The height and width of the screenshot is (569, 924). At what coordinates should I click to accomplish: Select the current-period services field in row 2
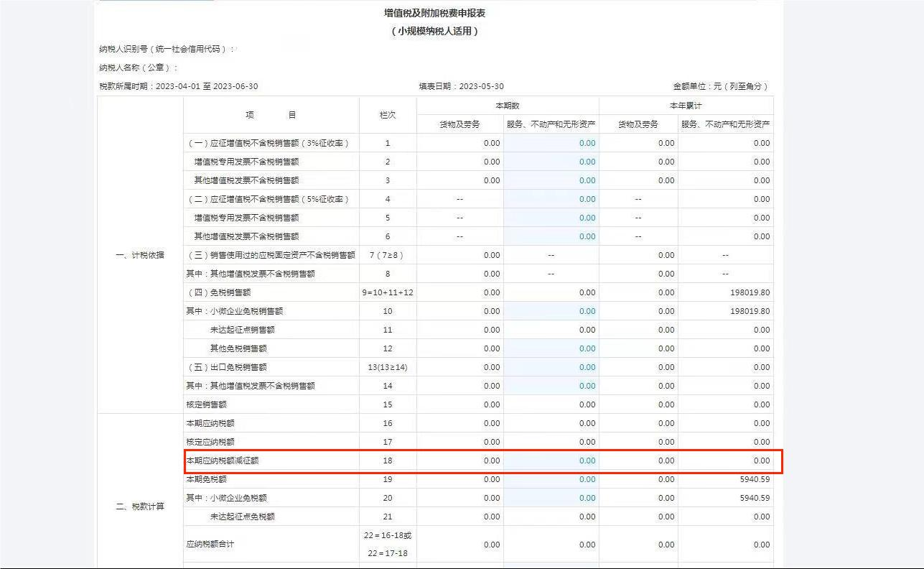coord(551,162)
